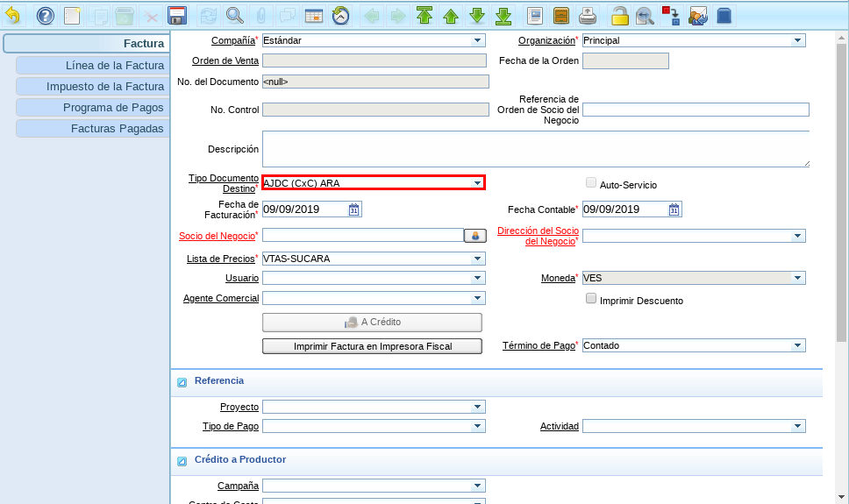Image resolution: width=849 pixels, height=504 pixels.
Task: Select the Factura tab
Action: 87,43
